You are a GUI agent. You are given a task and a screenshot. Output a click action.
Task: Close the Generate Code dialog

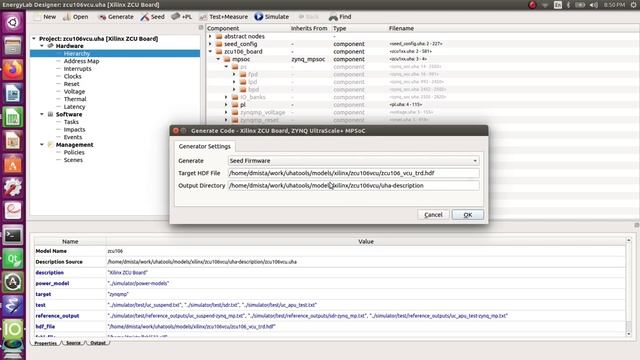pyautogui.click(x=176, y=131)
